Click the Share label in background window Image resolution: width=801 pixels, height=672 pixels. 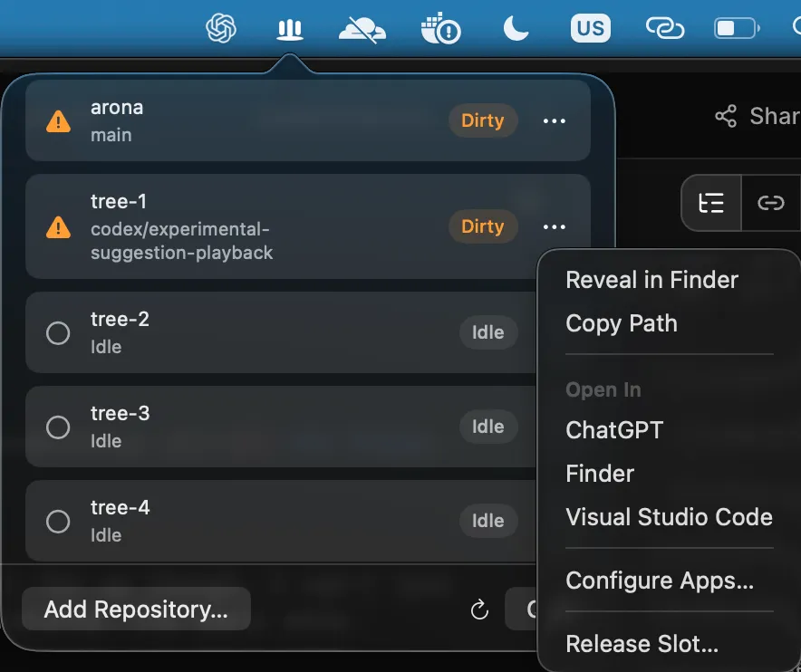pos(775,117)
